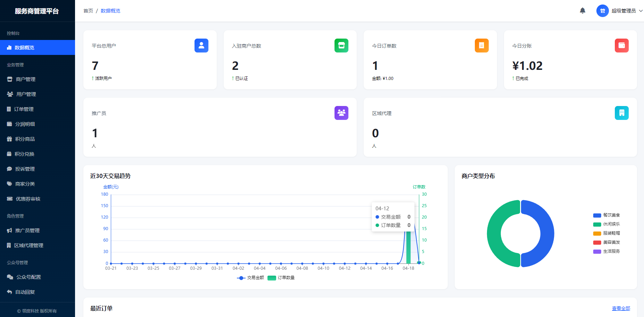Click the ¥1.02 今日分账 value
This screenshot has width=644, height=317.
(527, 66)
